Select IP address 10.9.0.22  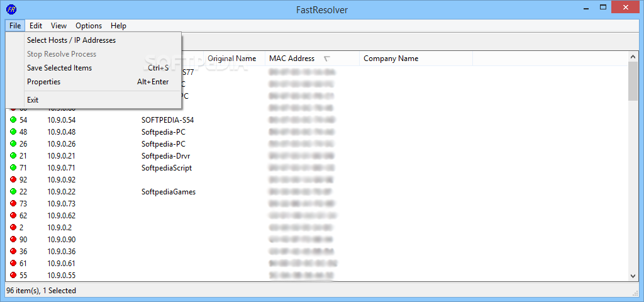62,191
